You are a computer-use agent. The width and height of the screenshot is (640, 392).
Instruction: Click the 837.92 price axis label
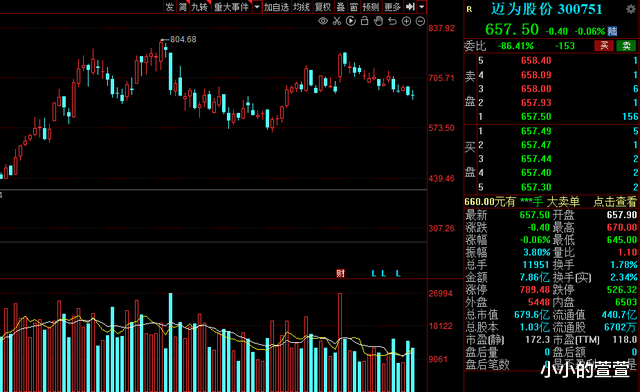coord(441,28)
